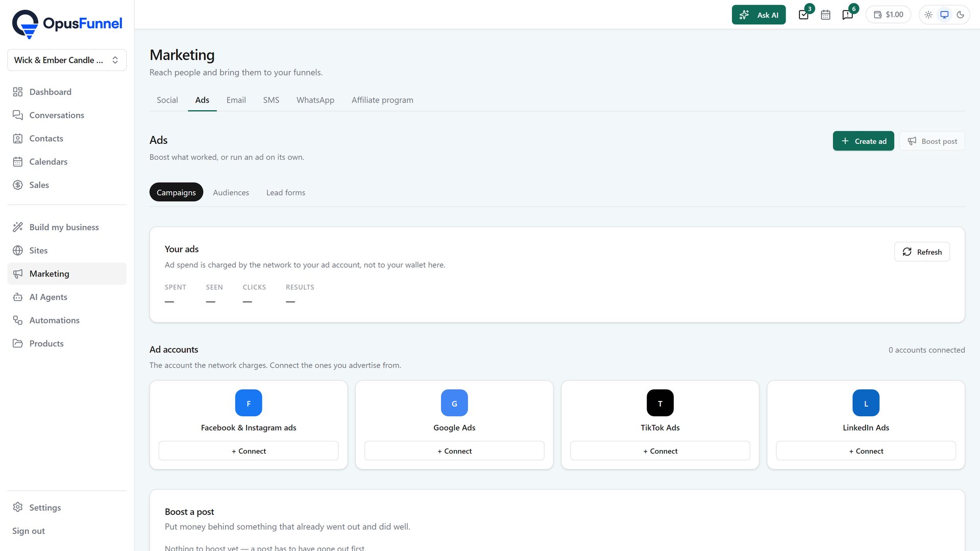Open the Lead forms sub-tab

pos(286,192)
